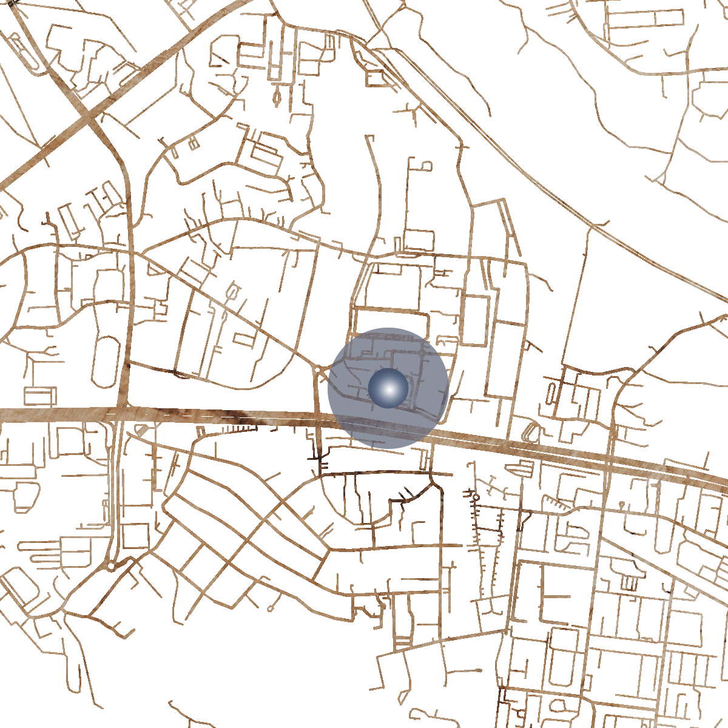Select the small roundabout beside the blue halo
The image size is (728, 728).
pos(317,368)
